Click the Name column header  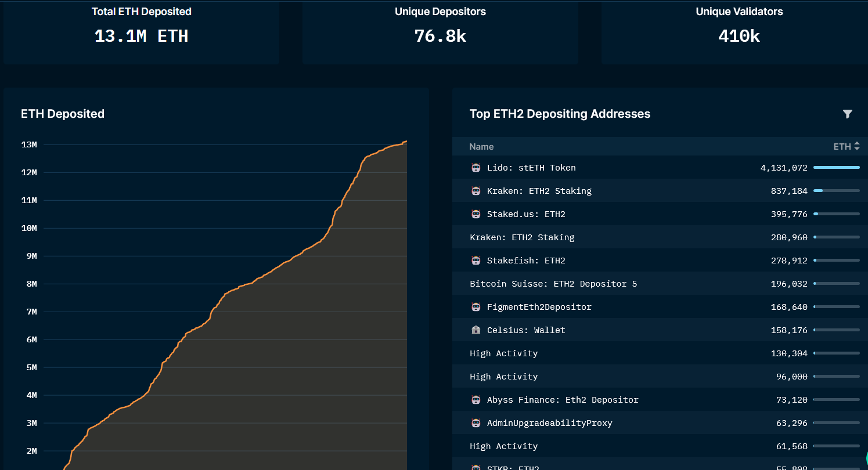point(481,147)
